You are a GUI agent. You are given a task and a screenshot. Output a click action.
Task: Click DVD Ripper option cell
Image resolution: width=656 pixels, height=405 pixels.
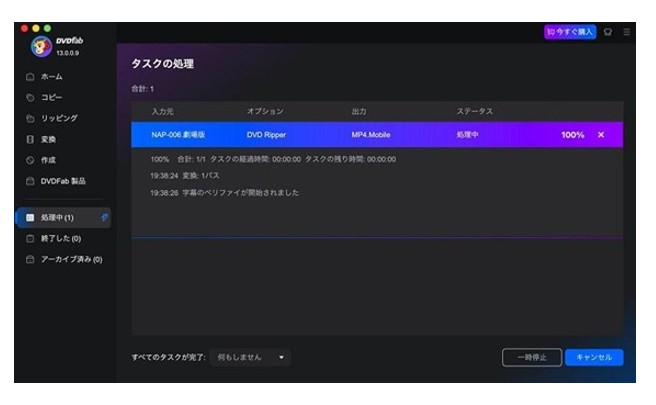[x=266, y=135]
